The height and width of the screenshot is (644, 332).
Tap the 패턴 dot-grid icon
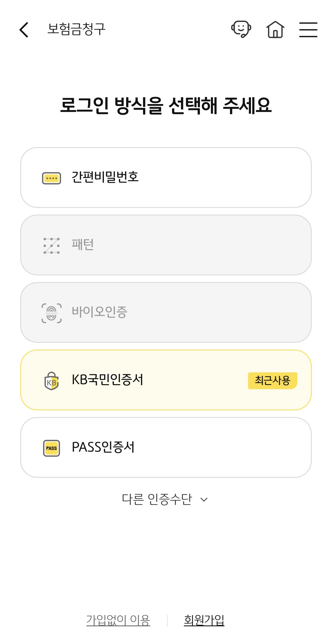[x=52, y=246]
